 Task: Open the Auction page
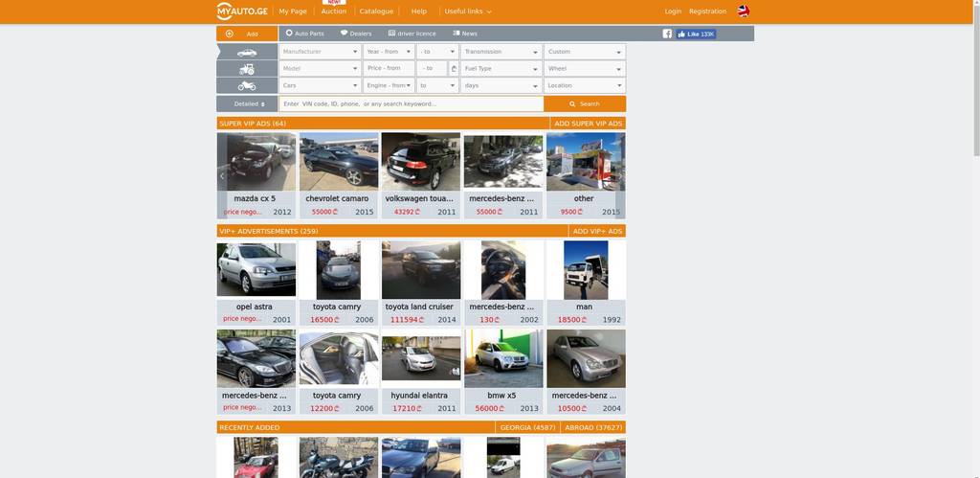334,11
